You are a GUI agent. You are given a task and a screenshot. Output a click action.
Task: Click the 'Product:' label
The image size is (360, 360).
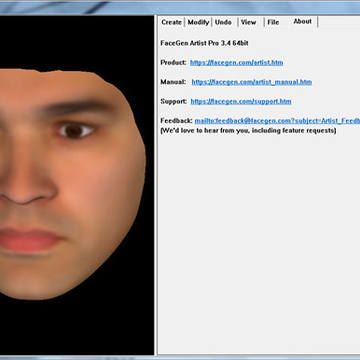pos(173,63)
